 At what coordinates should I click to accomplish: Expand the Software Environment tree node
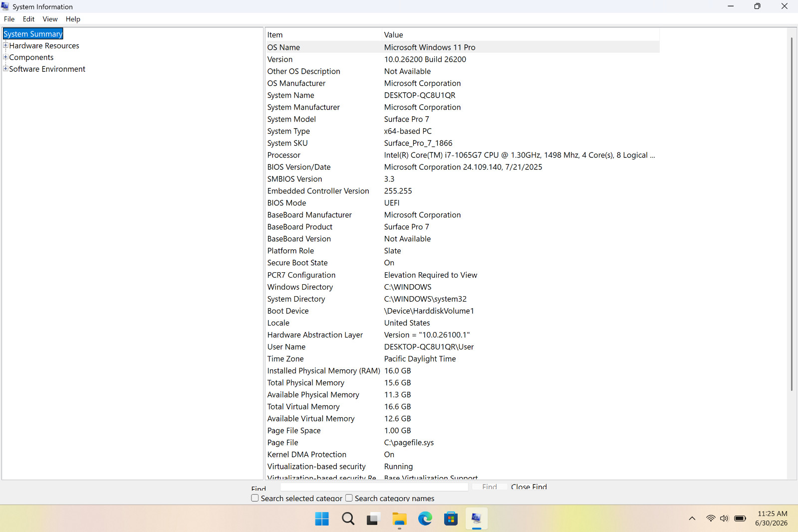click(5, 69)
